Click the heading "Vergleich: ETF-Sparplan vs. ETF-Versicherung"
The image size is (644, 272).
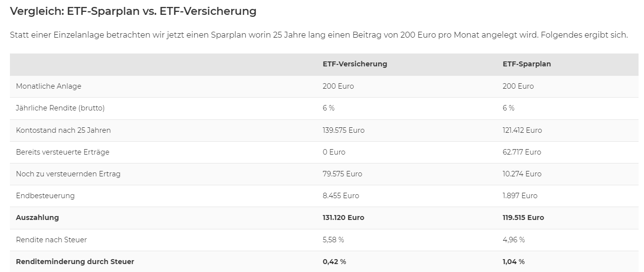[x=133, y=11]
